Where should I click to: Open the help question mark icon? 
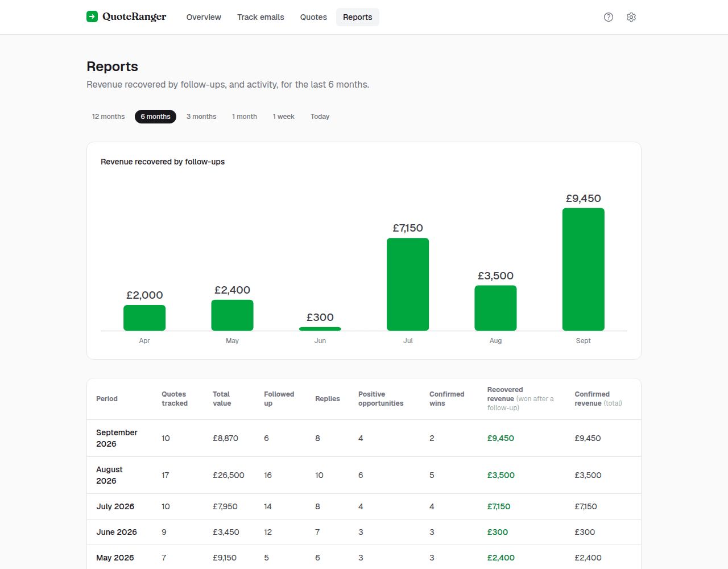pos(609,17)
